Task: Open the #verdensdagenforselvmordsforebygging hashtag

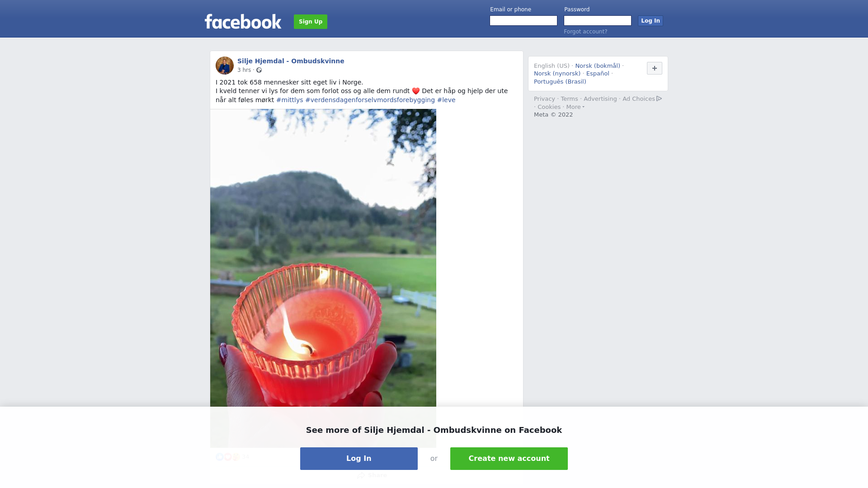Action: (x=370, y=100)
